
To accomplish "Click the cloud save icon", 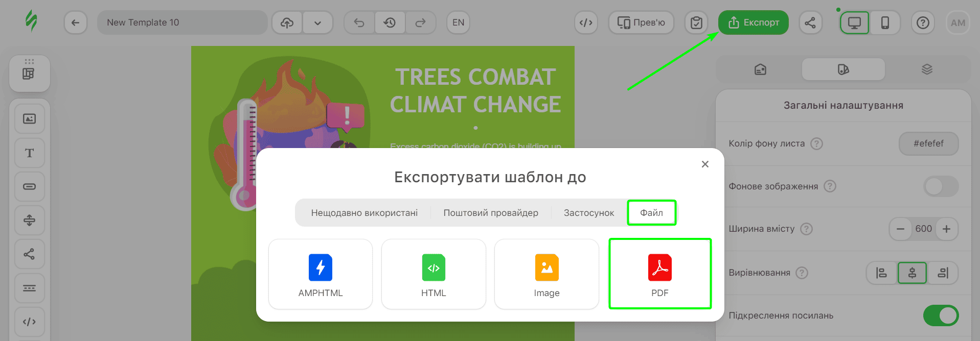I will click(x=287, y=22).
